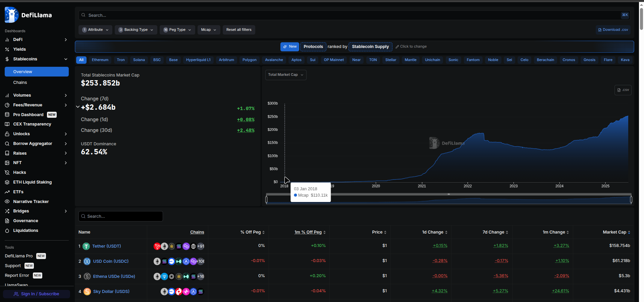Select the Tron chain tab

(121, 60)
